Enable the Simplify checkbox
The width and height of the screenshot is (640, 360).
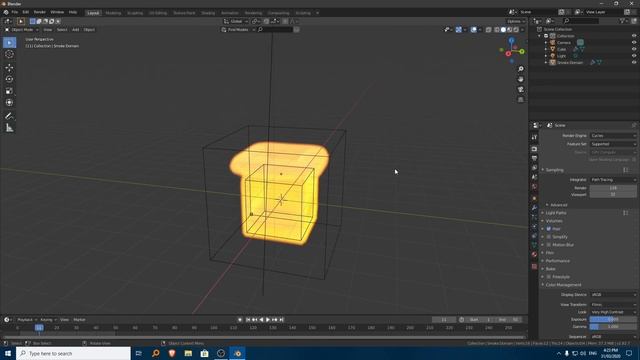pyautogui.click(x=549, y=237)
